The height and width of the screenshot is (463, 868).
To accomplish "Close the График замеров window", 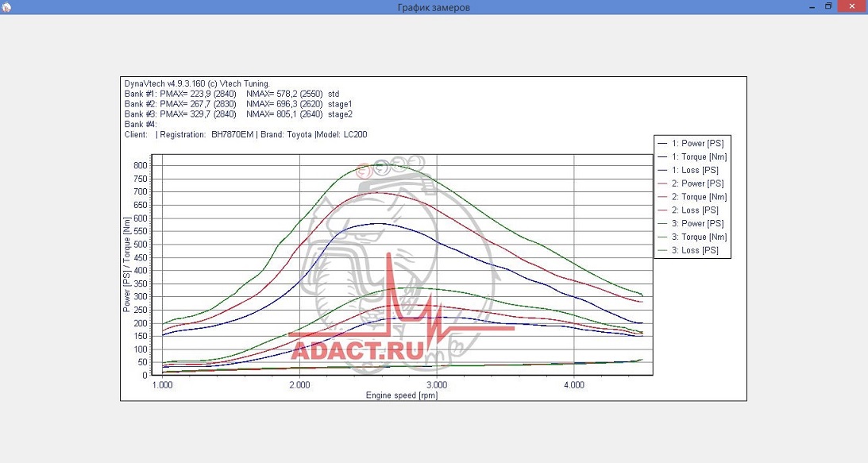I will [852, 6].
